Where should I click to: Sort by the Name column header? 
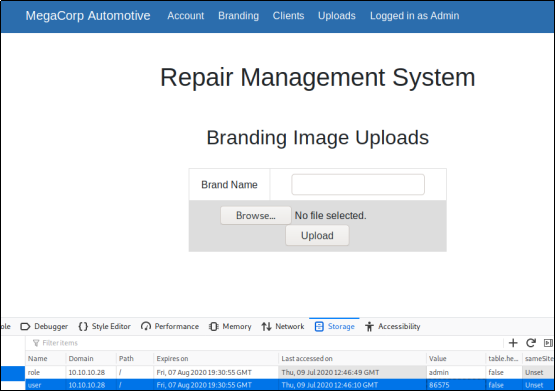(x=46, y=358)
